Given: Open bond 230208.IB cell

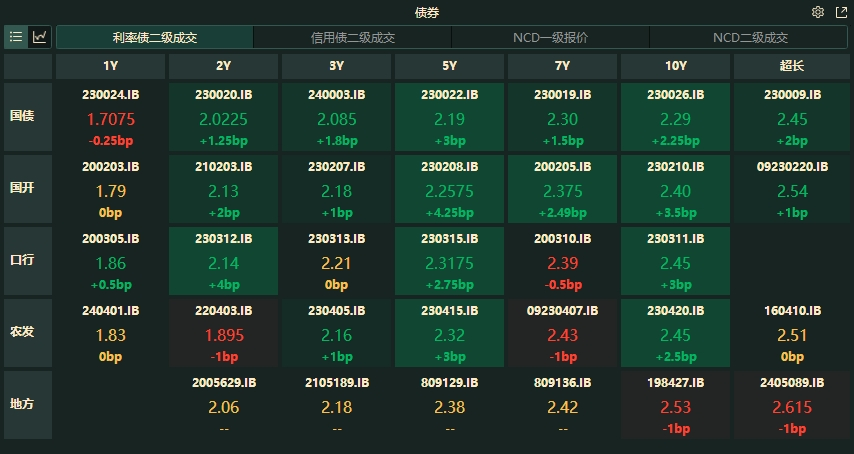Looking at the screenshot, I should (449, 188).
